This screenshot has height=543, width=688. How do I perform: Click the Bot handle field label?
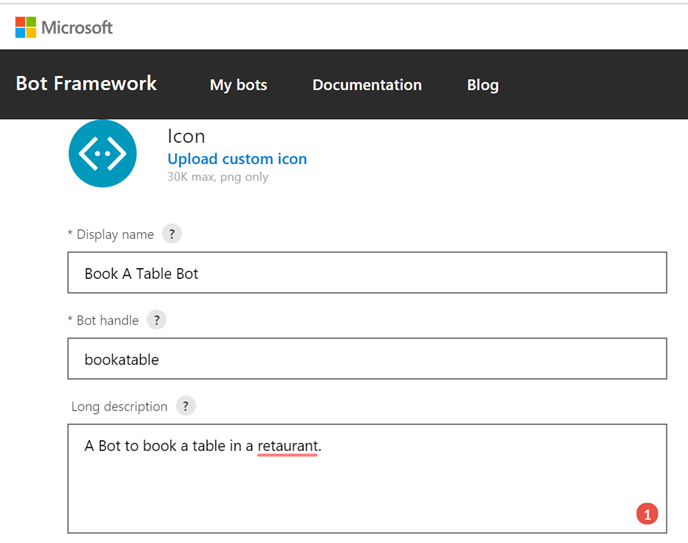pyautogui.click(x=103, y=320)
